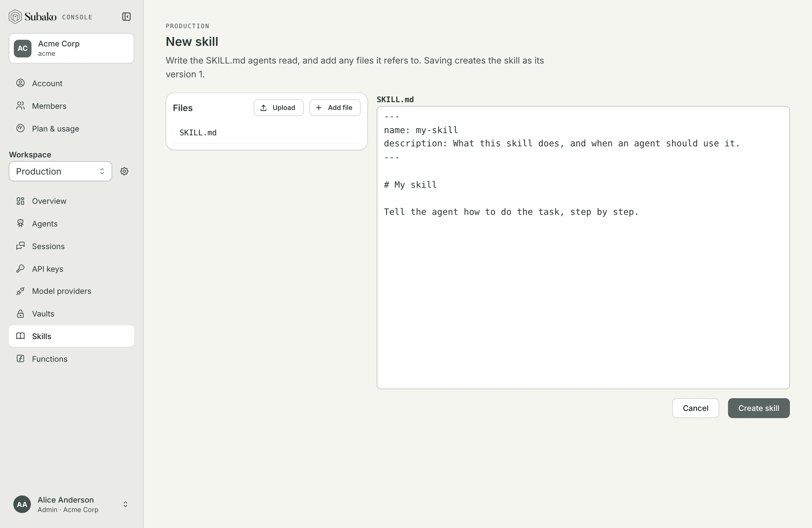The width and height of the screenshot is (812, 528).
Task: Click the Functions icon in sidebar
Action: click(20, 358)
